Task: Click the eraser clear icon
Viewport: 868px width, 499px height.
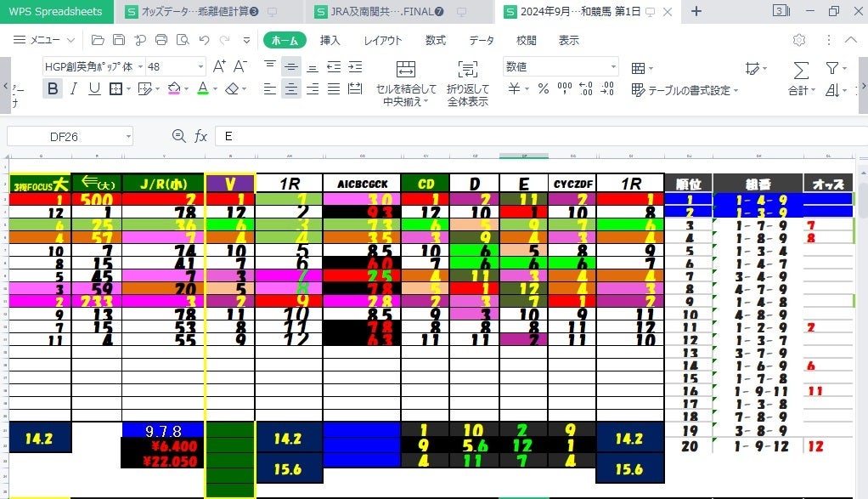Action: coord(233,88)
